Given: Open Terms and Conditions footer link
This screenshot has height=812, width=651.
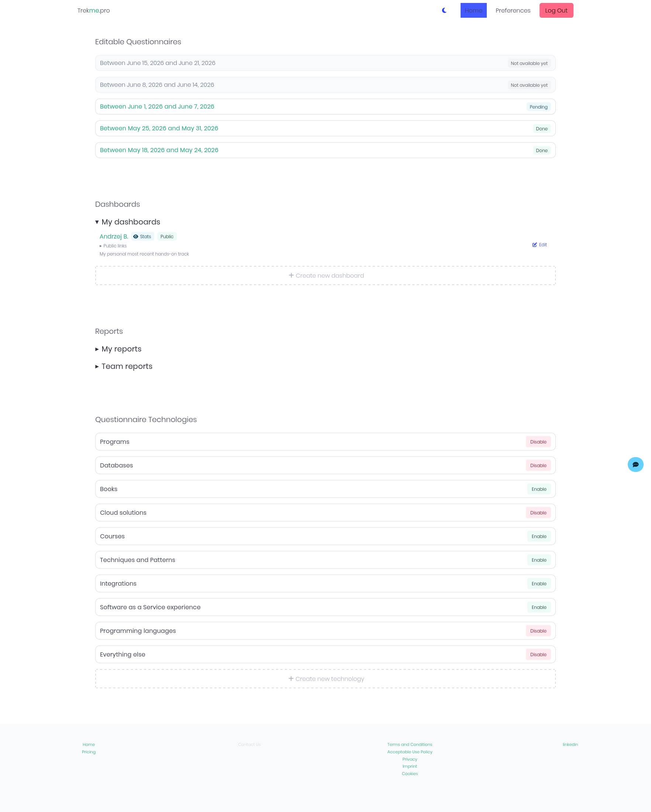Looking at the screenshot, I should [410, 744].
